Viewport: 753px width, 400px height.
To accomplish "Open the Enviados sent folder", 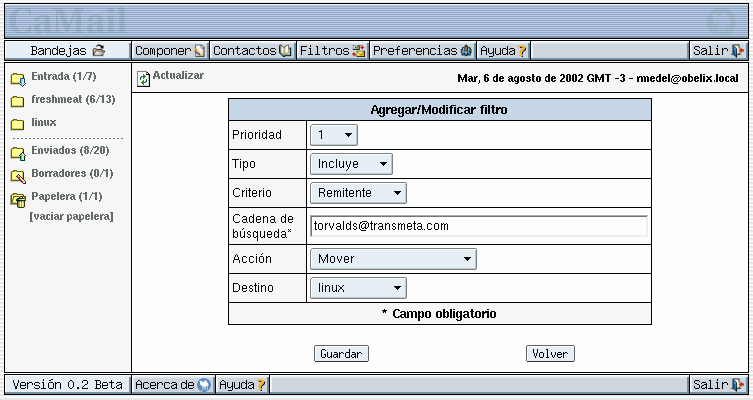I will point(69,151).
